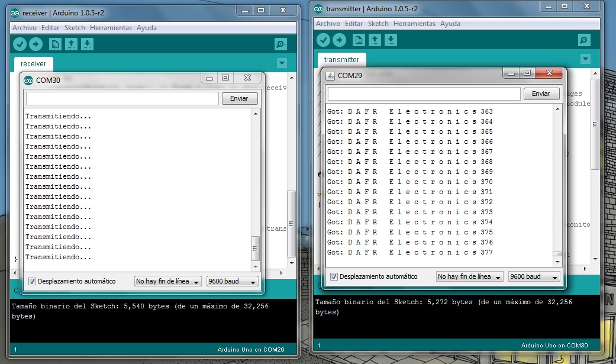Open Editar menu in receiver window
616x364 pixels.
click(50, 28)
